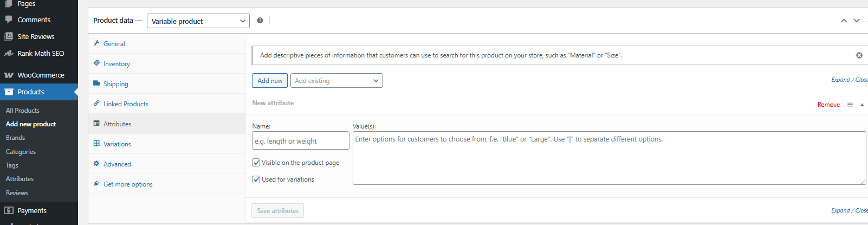Screen dimensions: 868x225
Task: Collapse the New attribute section triangle
Action: [862, 105]
